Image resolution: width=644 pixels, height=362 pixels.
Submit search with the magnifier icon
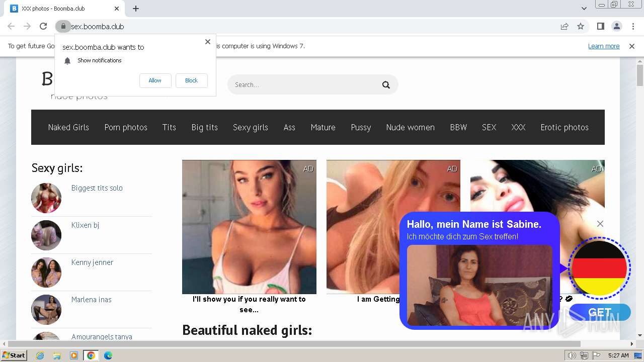tap(386, 84)
